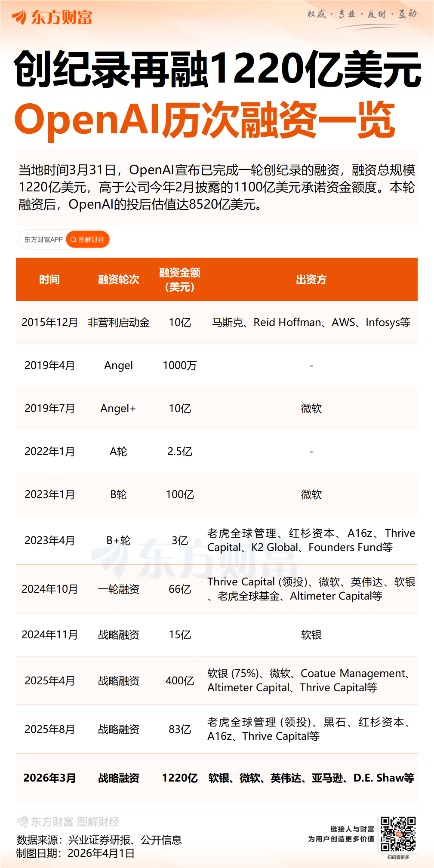This screenshot has height=868, width=434.
Task: Click the QR code at the bottom right
Action: tap(398, 834)
